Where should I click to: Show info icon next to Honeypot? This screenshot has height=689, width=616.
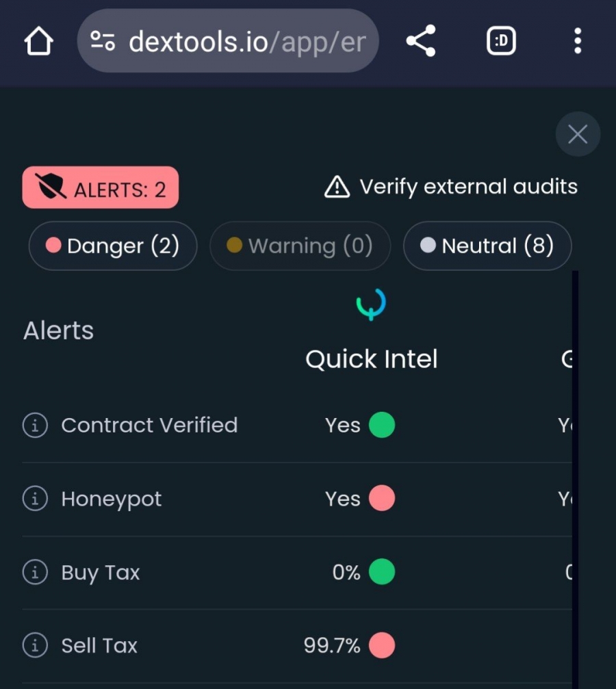coord(35,498)
